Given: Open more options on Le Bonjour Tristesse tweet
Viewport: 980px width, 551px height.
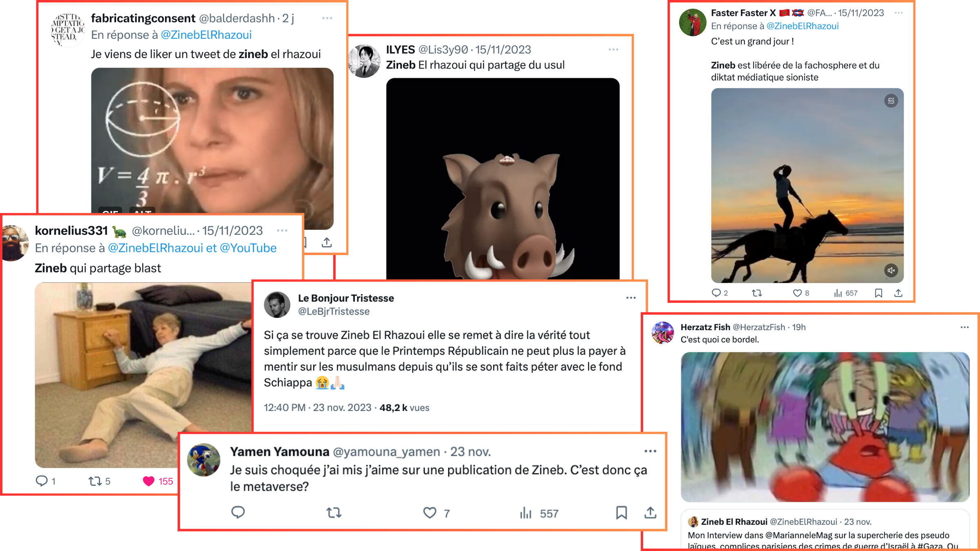Looking at the screenshot, I should (x=631, y=298).
